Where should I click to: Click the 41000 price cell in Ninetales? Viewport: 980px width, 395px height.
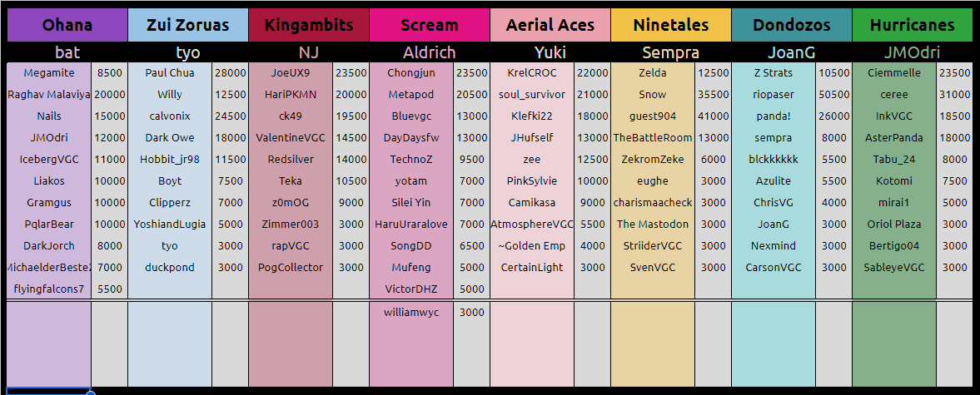click(x=713, y=116)
